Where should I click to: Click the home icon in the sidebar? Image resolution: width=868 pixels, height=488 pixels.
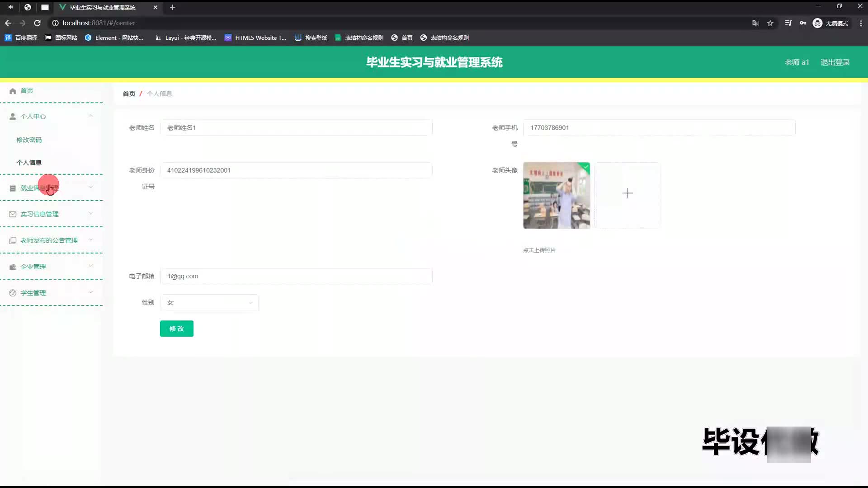click(13, 91)
